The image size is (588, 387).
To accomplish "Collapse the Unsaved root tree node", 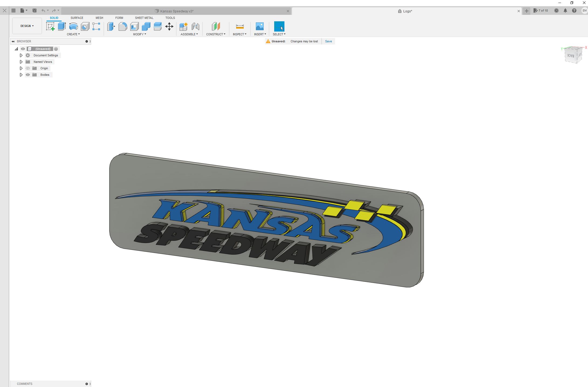I will pyautogui.click(x=16, y=49).
